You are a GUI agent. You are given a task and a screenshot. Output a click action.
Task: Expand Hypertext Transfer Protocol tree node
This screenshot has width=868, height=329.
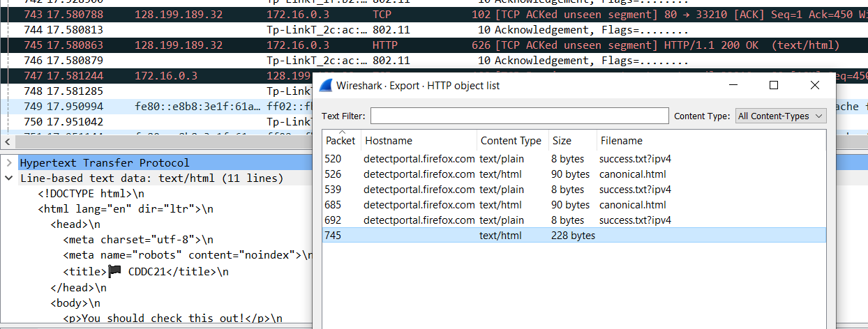(x=8, y=163)
